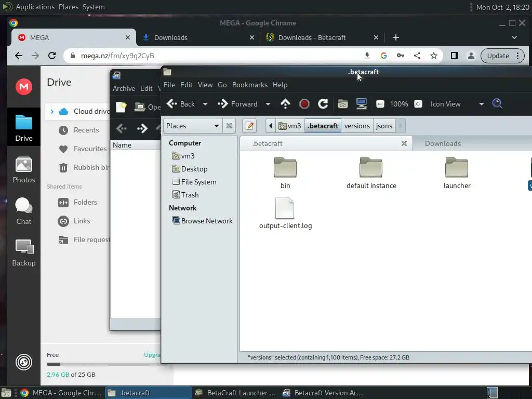Viewport: 532px width, 399px height.
Task: Click the vm3 path button
Action: (x=290, y=126)
